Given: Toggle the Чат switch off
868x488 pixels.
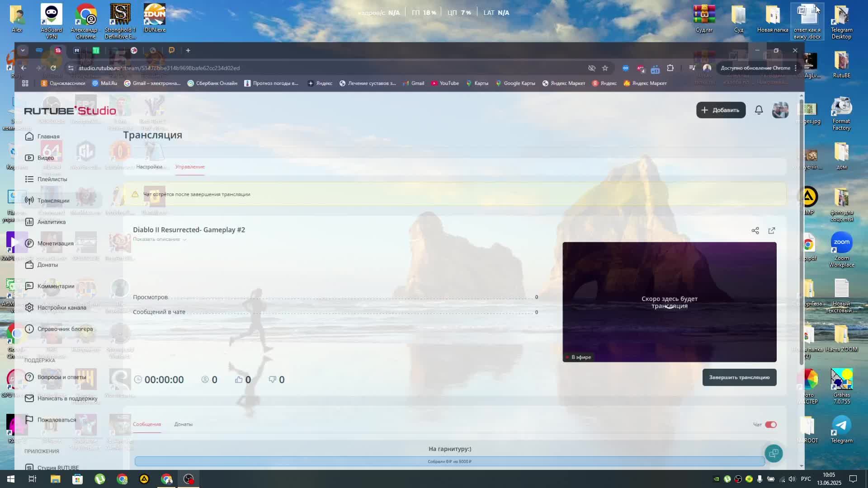Looking at the screenshot, I should pyautogui.click(x=771, y=425).
